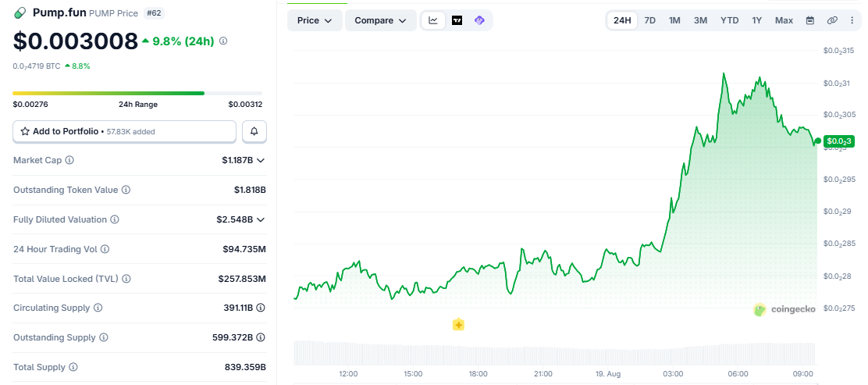Click the $257.853M TVL value
Screen dimensions: 868x385
pos(242,279)
